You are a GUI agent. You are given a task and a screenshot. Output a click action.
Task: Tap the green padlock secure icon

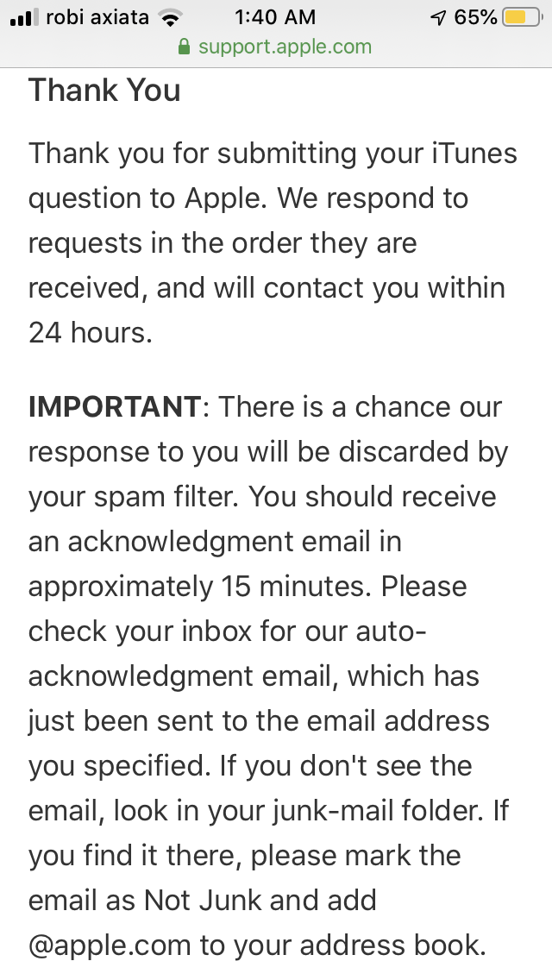184,47
